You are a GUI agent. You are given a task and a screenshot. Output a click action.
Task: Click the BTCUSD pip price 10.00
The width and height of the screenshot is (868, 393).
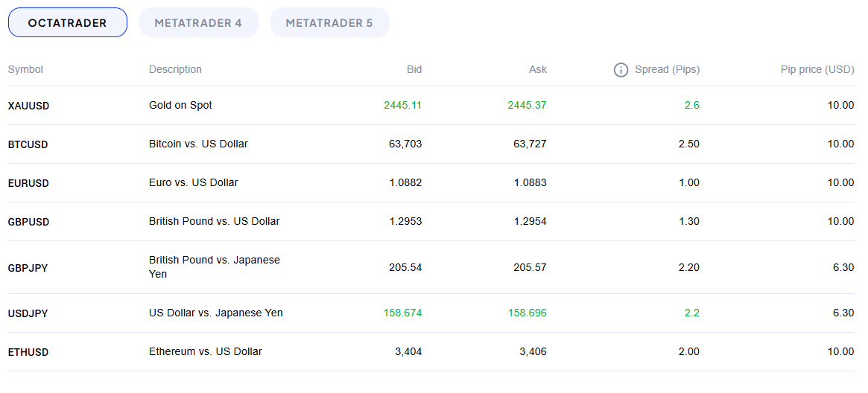[x=841, y=144]
